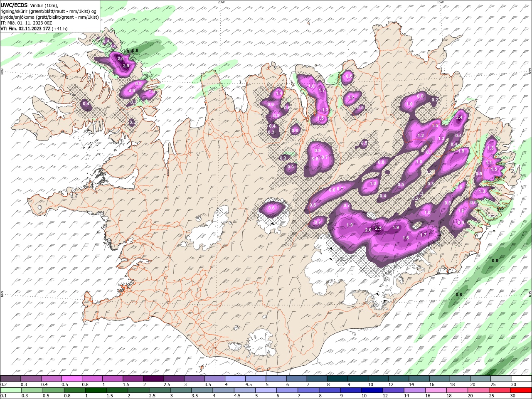This screenshot has height=399, width=532.
Task: Click the 15W longitude label
Action: coord(440,2)
